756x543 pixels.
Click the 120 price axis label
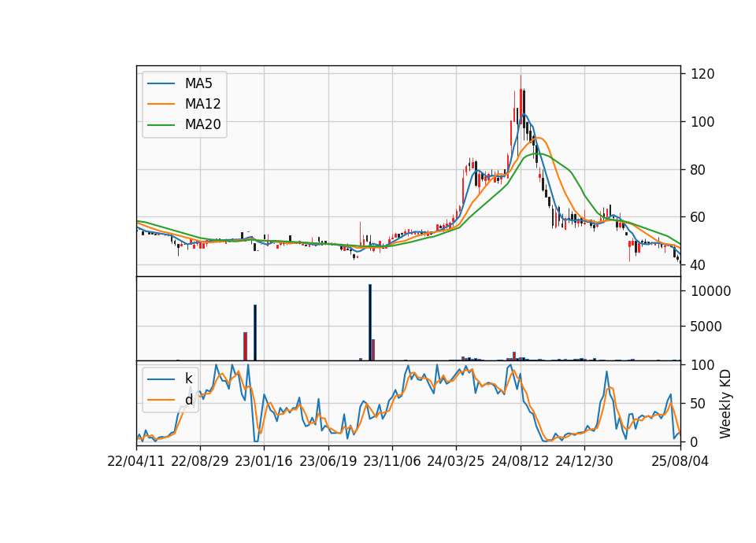pos(702,74)
